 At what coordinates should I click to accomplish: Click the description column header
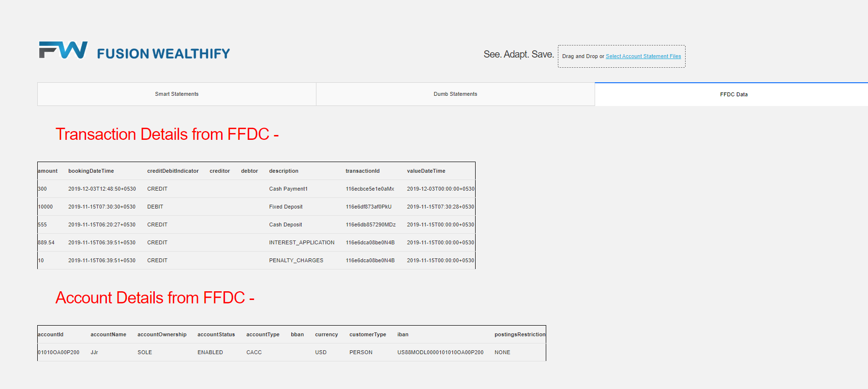click(x=284, y=171)
